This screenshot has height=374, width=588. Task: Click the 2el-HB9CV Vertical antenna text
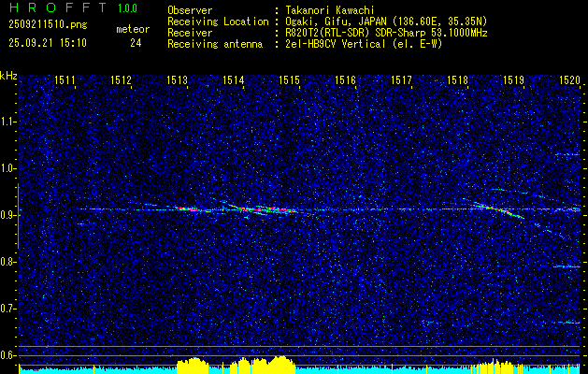pyautogui.click(x=364, y=44)
